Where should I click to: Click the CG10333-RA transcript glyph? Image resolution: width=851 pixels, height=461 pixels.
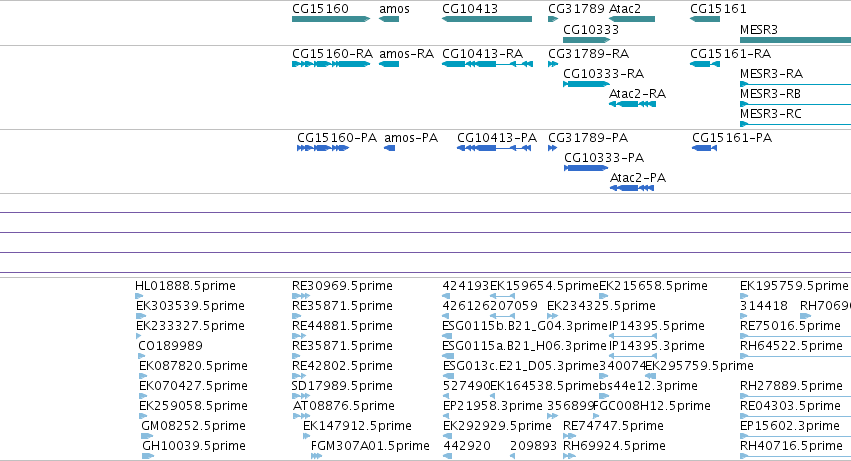[x=587, y=84]
